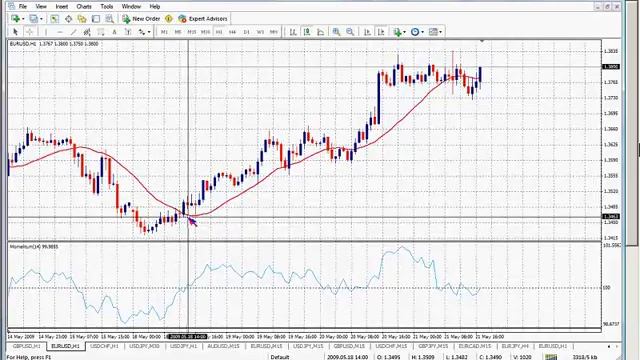The height and width of the screenshot is (360, 640).
Task: Switch to the EURCAD,M15 chart tab
Action: 475,346
